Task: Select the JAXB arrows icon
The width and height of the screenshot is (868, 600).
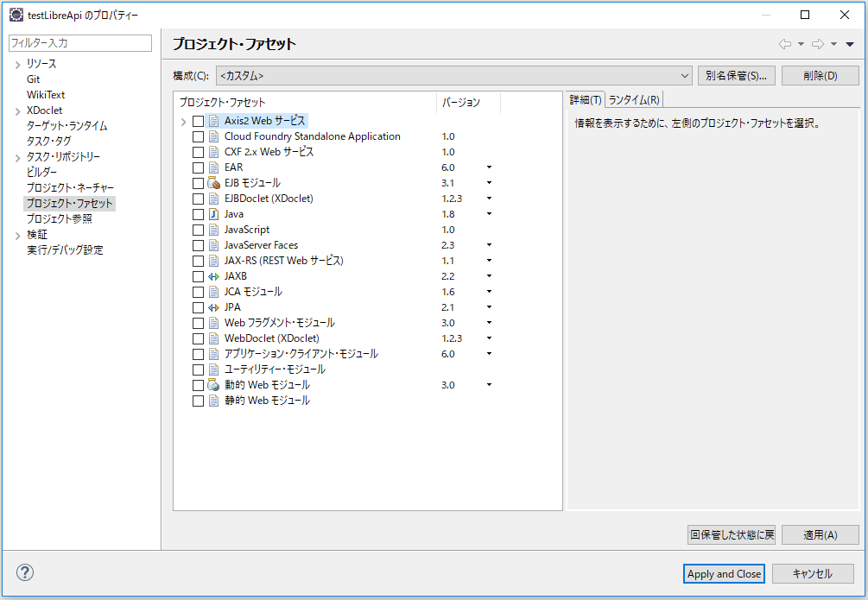Action: click(215, 276)
